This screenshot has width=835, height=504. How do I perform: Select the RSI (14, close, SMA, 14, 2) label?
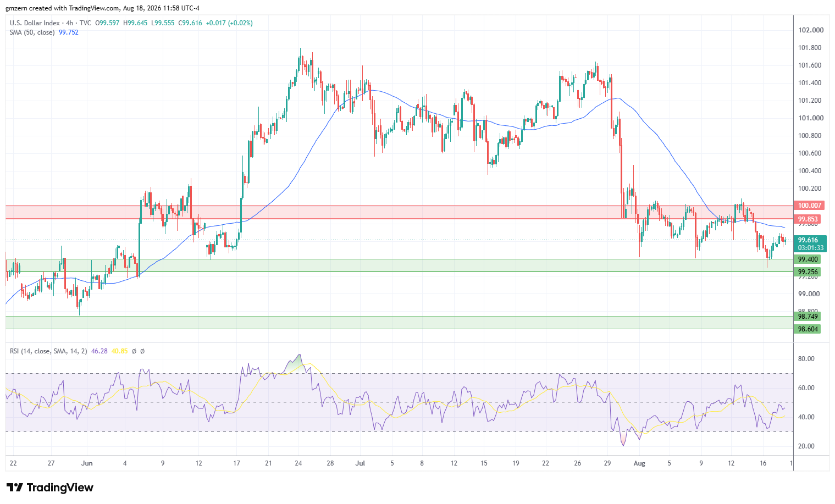pyautogui.click(x=48, y=351)
